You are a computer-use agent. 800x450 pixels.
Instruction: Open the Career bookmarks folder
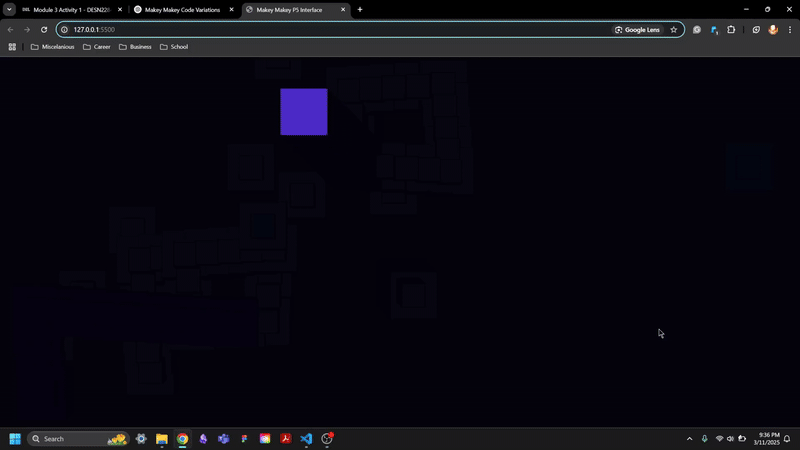point(96,47)
